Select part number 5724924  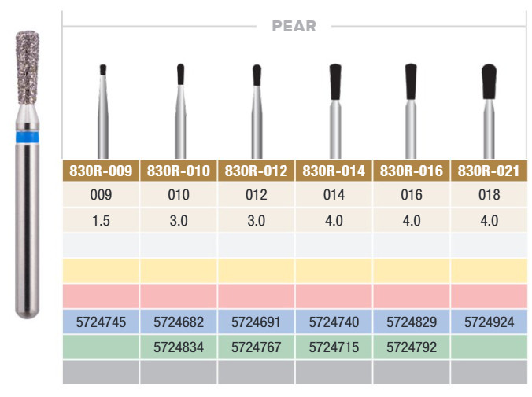click(489, 322)
